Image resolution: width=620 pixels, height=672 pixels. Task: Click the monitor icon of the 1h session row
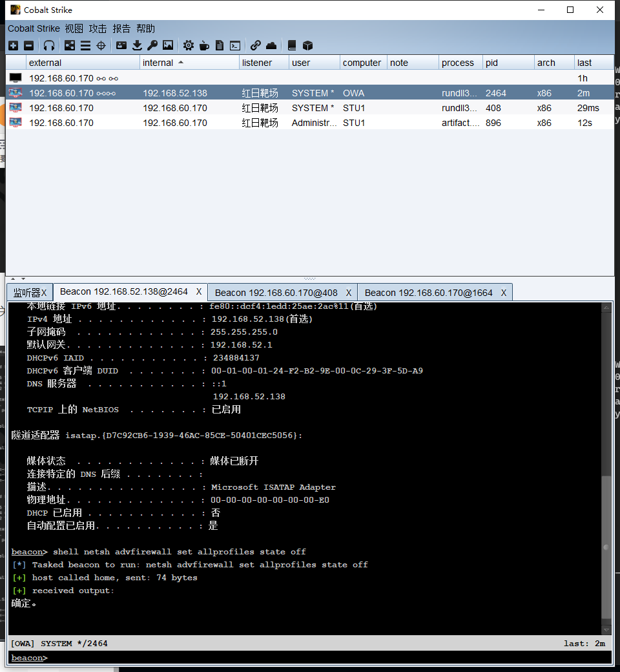(15, 78)
